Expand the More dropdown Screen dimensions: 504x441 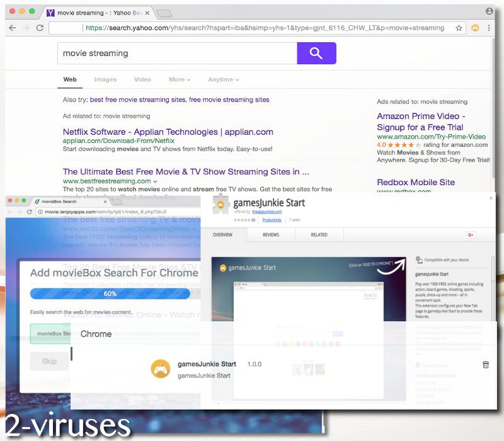point(180,79)
